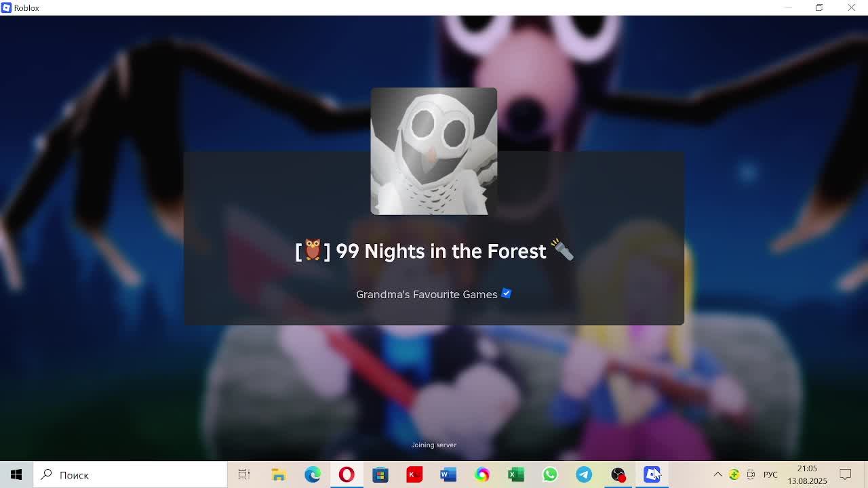This screenshot has height=488, width=868.
Task: Launch Microsoft Excel from the taskbar
Action: 516,474
